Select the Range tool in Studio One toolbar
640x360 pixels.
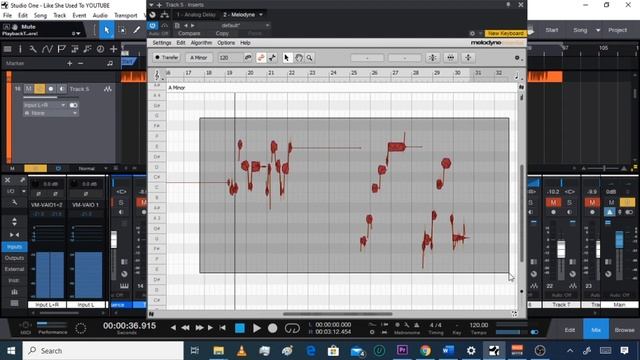tap(122, 30)
